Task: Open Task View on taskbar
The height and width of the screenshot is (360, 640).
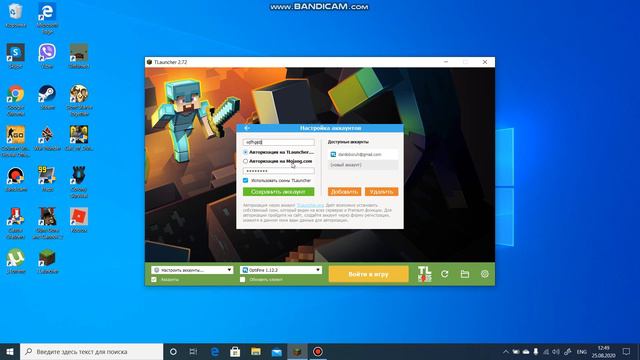Action: pyautogui.click(x=193, y=351)
